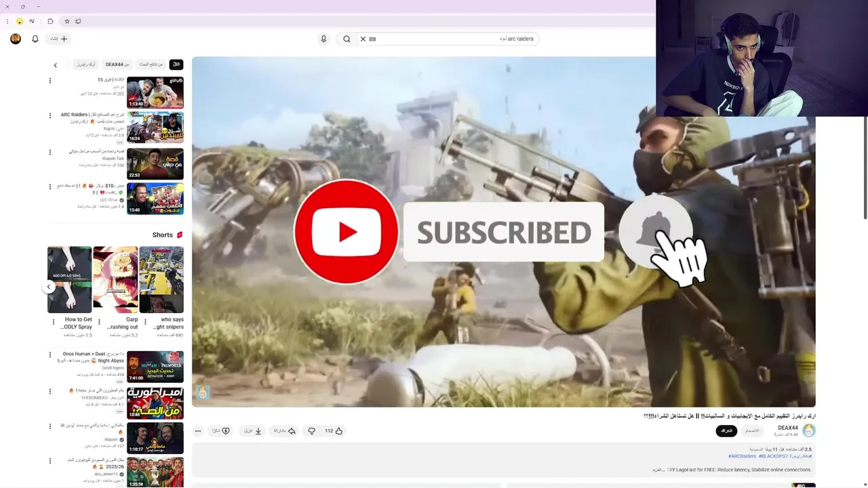Open options menu for the ARC Raiders explainer video
This screenshot has width=868, height=488.
coord(50,116)
